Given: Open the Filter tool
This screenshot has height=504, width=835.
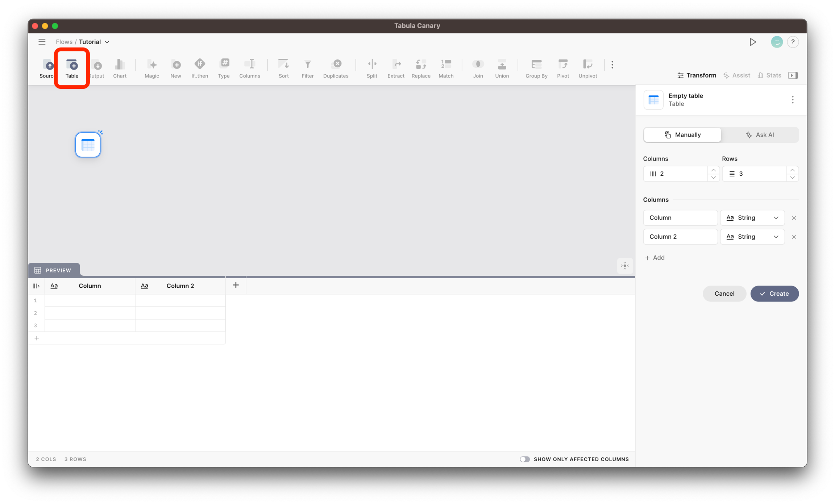Looking at the screenshot, I should pyautogui.click(x=307, y=68).
